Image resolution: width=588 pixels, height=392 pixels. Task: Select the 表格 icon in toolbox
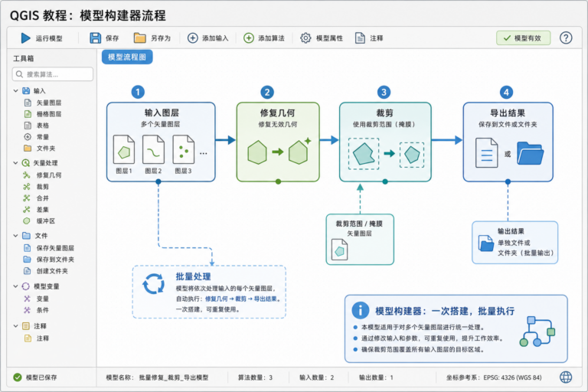coord(28,126)
